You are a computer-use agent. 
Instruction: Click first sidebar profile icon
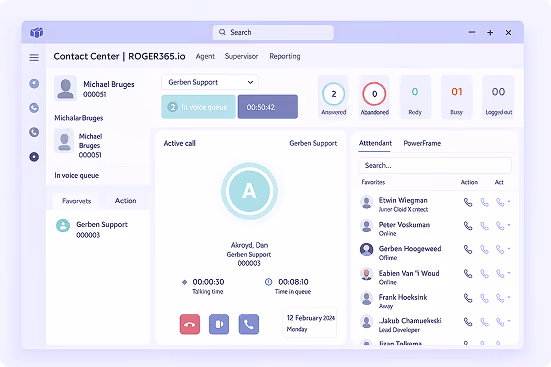click(x=34, y=84)
